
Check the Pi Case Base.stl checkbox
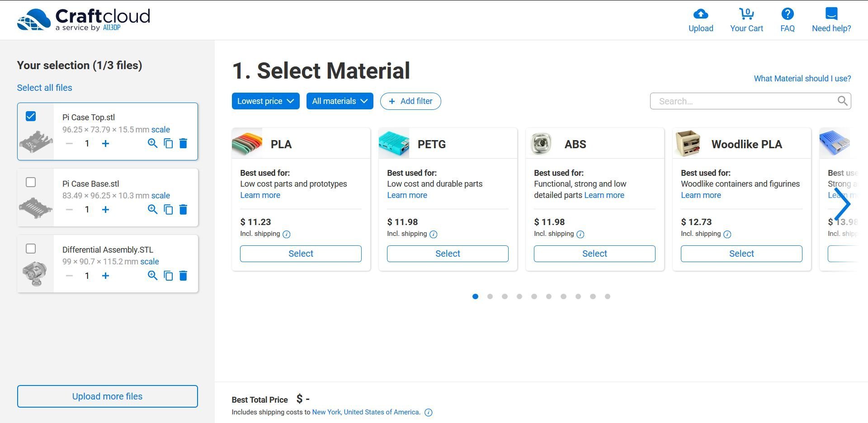coord(30,182)
